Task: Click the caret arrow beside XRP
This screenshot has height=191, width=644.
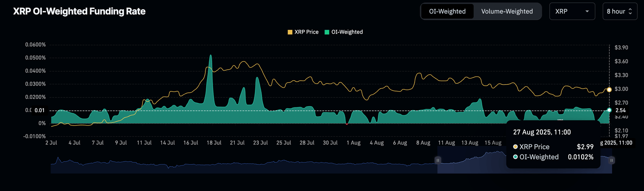Action: pyautogui.click(x=587, y=11)
